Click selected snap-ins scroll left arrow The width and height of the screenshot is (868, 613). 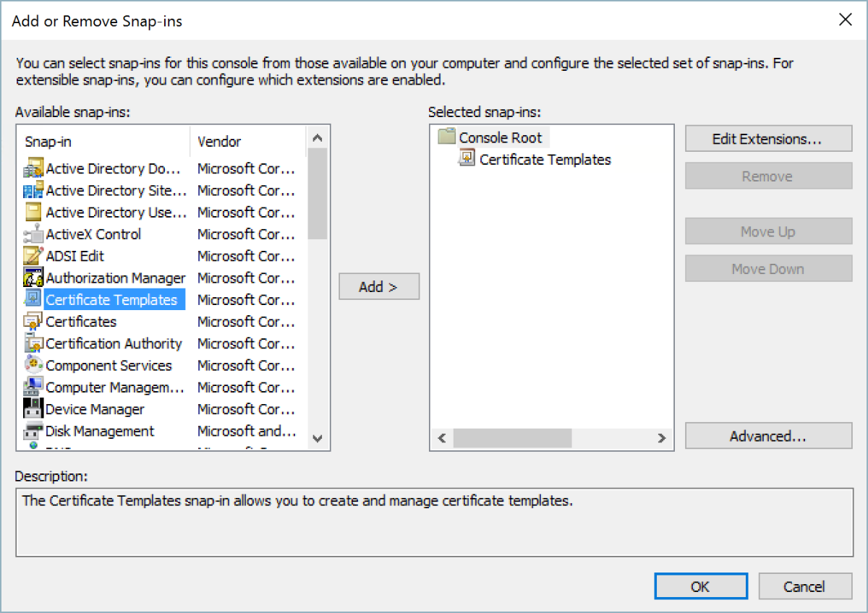(442, 438)
